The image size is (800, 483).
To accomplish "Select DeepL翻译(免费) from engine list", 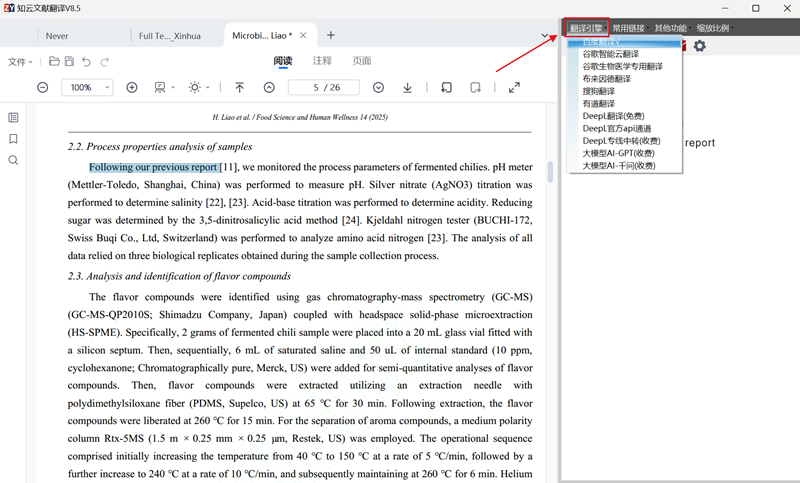I will click(613, 116).
